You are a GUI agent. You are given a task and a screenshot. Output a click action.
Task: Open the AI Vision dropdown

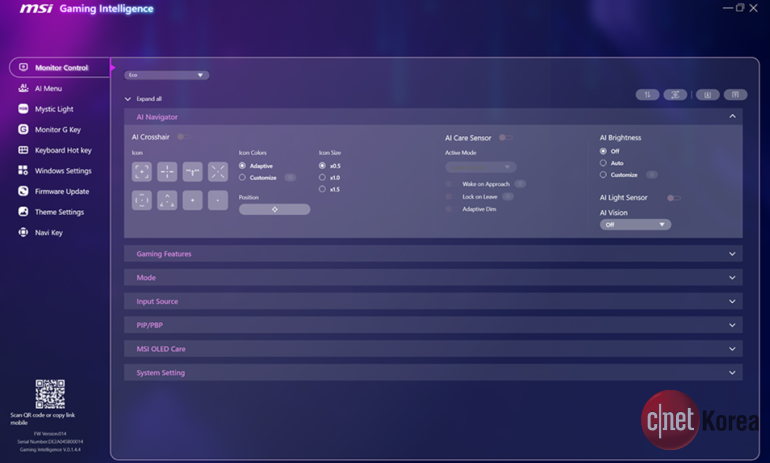pos(635,225)
